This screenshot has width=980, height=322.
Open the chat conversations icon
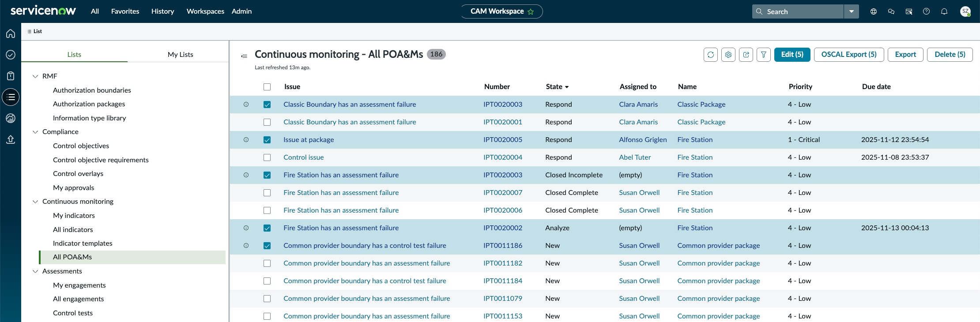(891, 11)
